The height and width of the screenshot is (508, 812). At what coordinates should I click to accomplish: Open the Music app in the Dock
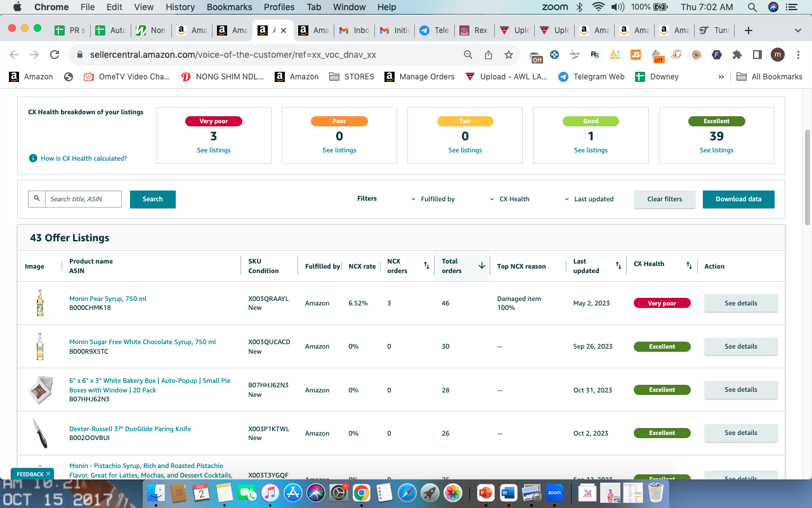[x=270, y=492]
